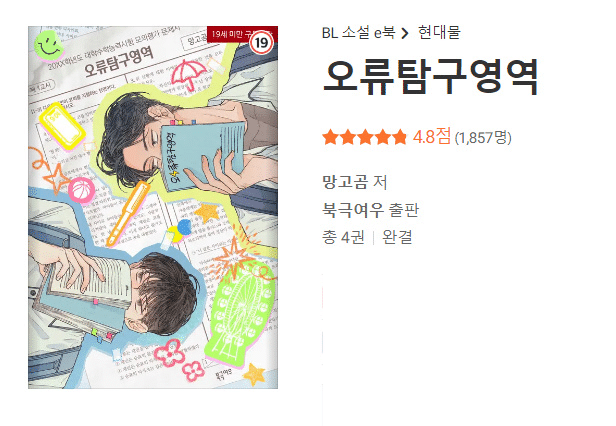
Task: Click the 총 4권 volume count
Action: (343, 237)
